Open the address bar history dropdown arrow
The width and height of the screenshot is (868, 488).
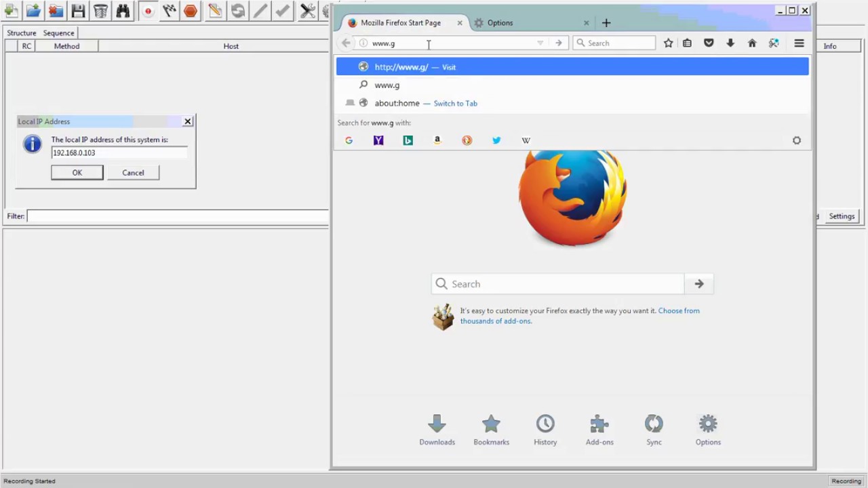click(x=540, y=43)
